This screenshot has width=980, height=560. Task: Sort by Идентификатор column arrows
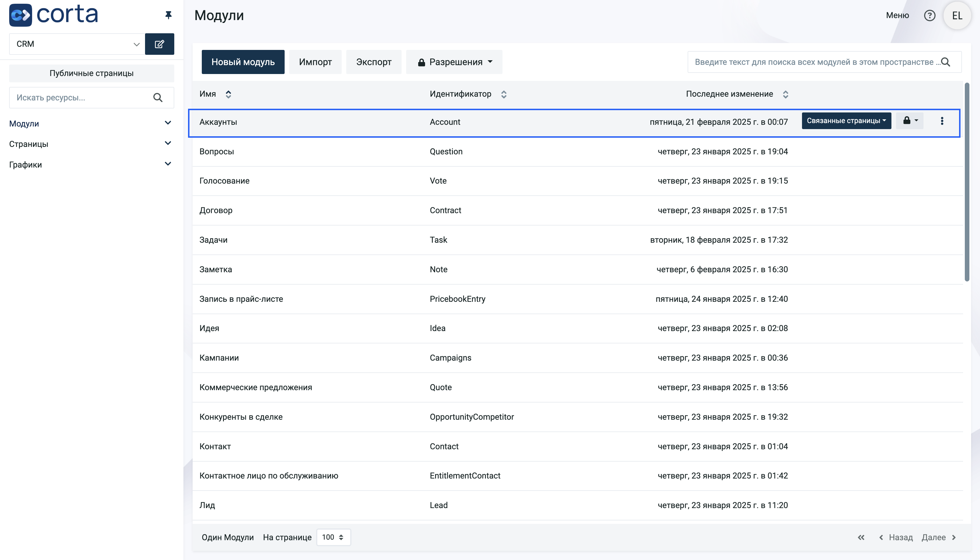click(504, 94)
